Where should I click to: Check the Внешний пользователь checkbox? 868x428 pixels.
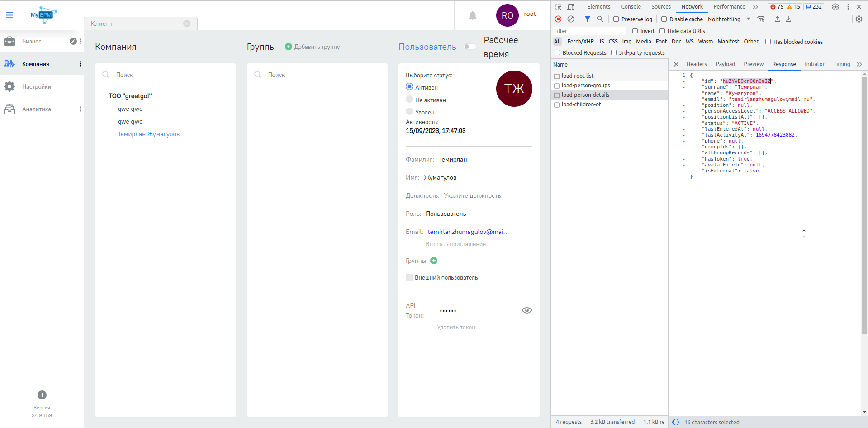coord(409,277)
